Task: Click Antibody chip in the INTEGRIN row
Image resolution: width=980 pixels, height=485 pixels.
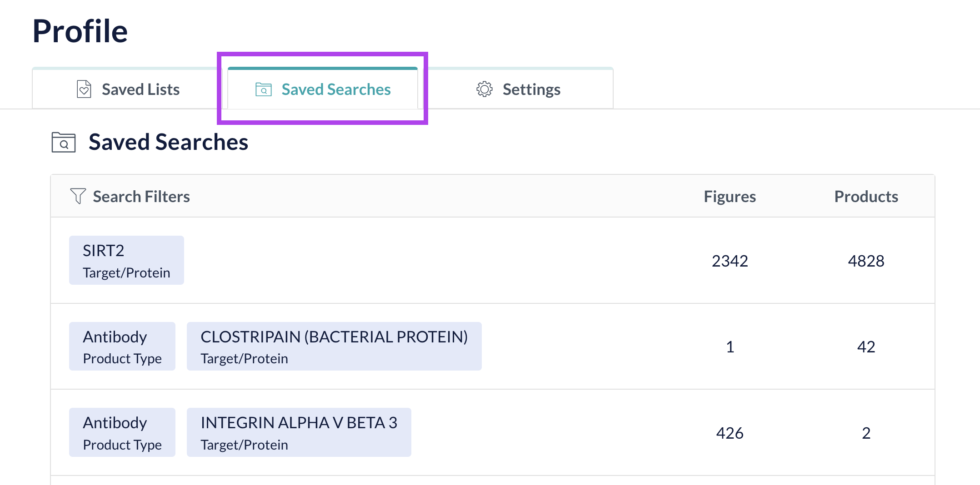Action: [122, 433]
